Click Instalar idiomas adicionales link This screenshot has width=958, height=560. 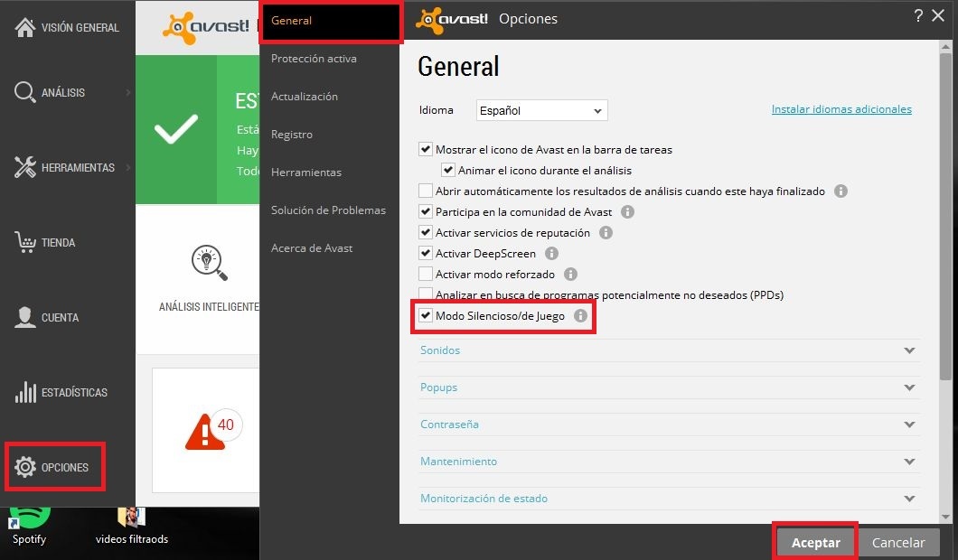click(841, 109)
